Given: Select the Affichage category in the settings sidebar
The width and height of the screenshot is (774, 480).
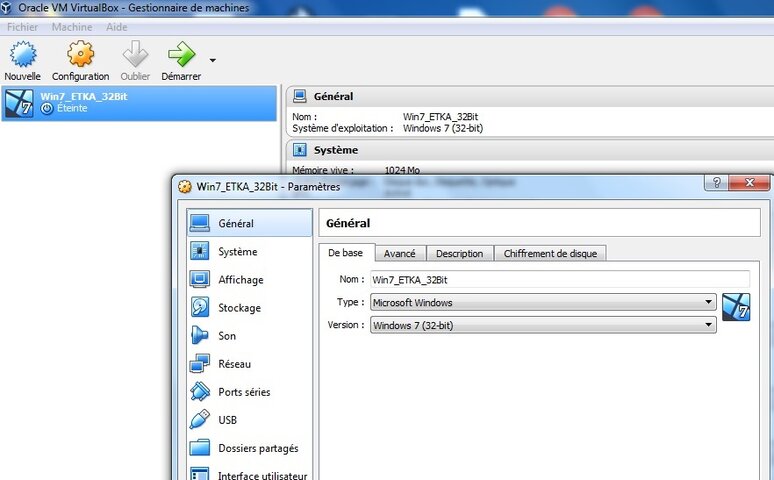Looking at the screenshot, I should pos(250,280).
